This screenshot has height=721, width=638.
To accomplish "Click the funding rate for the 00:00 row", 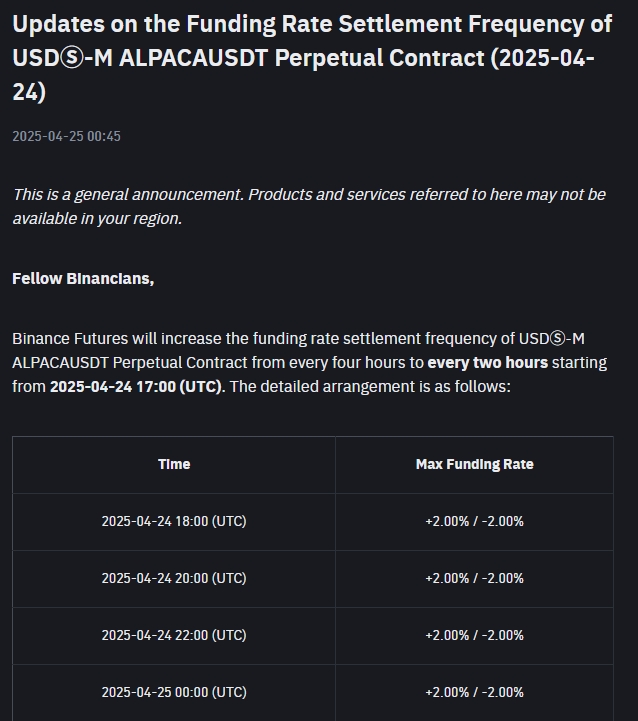I will 475,692.
